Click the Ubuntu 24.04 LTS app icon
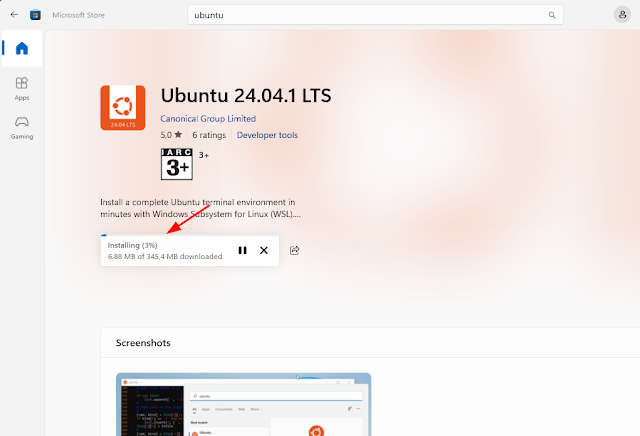 coord(123,108)
